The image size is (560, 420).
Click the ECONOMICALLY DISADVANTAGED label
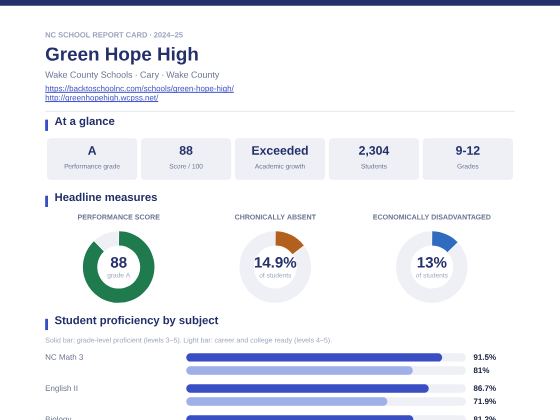[x=431, y=217]
